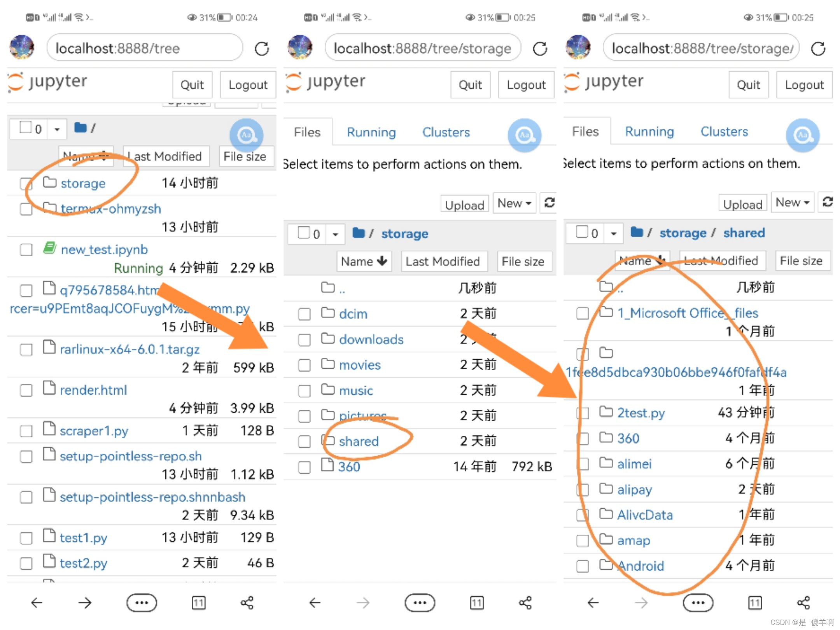Tap blue floating search bubble in left panel
840x630 pixels.
(x=246, y=135)
